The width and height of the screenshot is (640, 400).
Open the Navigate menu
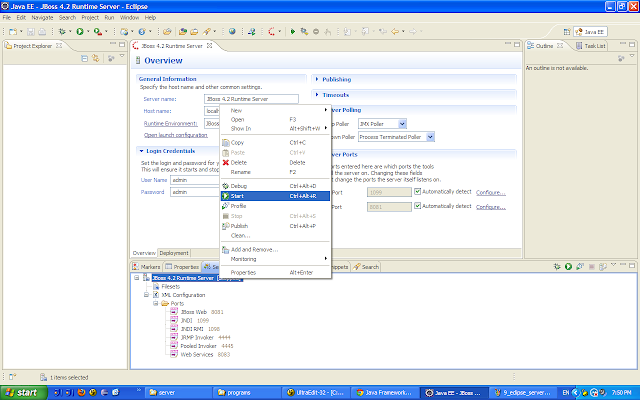pos(42,18)
